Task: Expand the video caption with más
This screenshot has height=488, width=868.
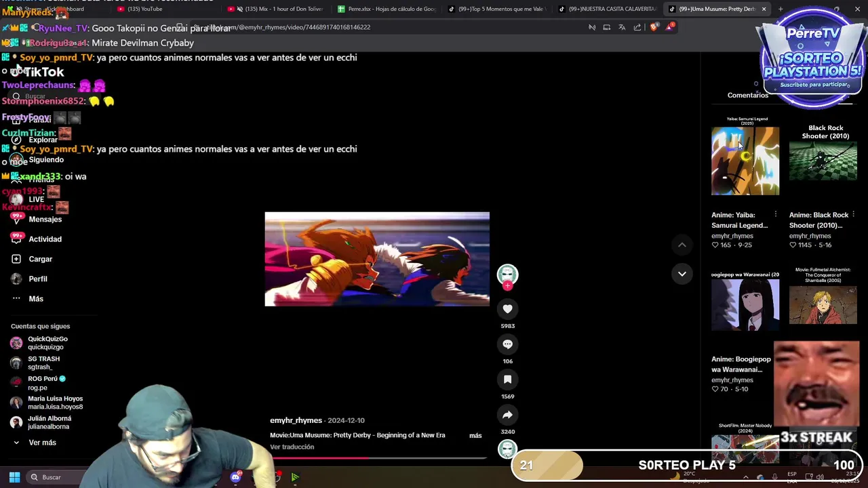Action: click(x=475, y=435)
